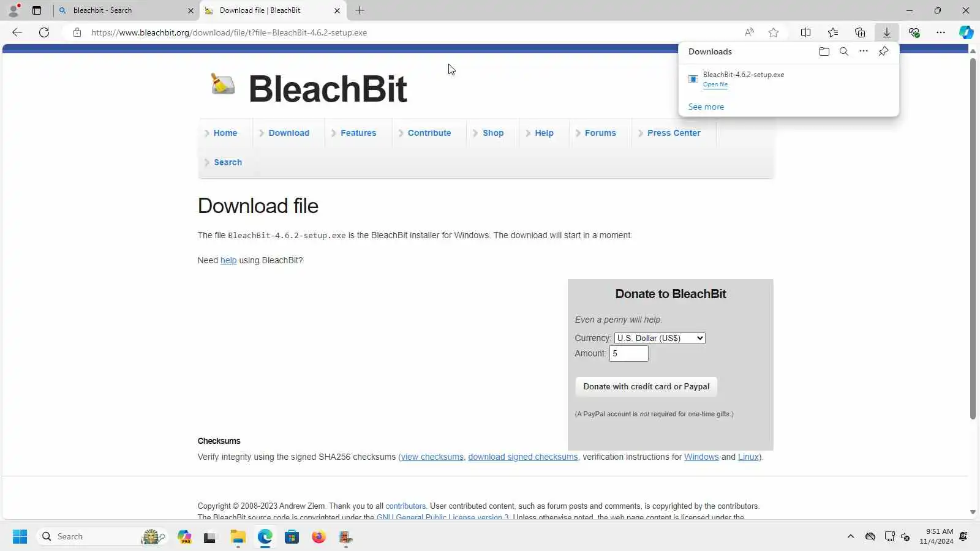Screen dimensions: 980x551
Task: Open tab actions menu
Action: [37, 10]
